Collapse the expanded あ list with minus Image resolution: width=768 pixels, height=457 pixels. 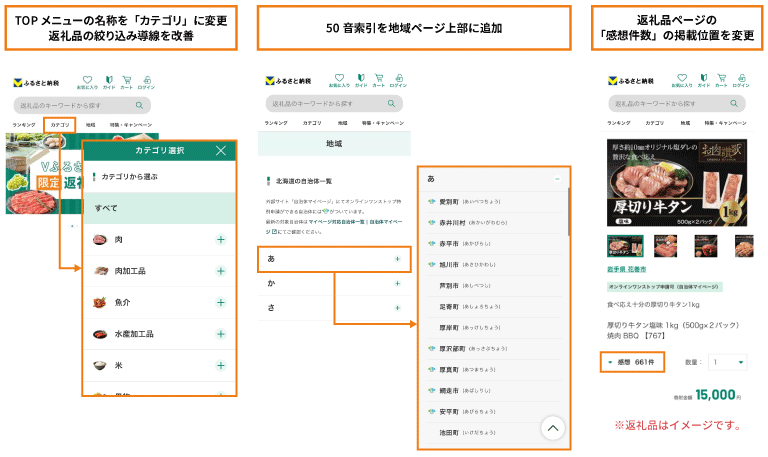pos(557,179)
